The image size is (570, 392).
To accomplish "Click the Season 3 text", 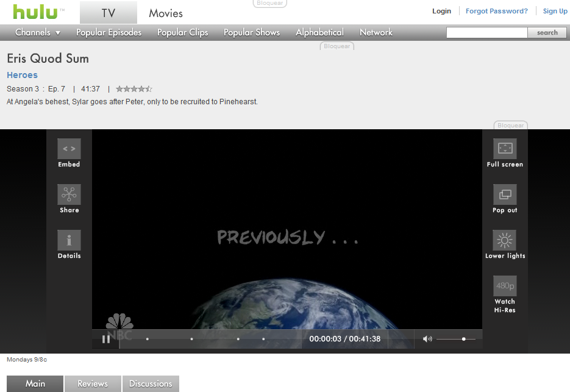I will tap(23, 89).
